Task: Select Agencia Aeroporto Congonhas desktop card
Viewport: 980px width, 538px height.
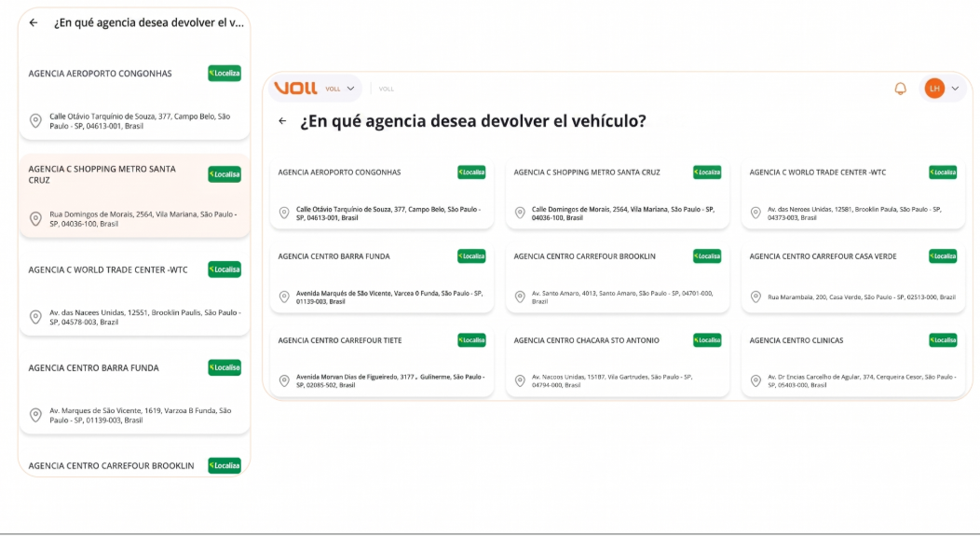Action: 382,194
